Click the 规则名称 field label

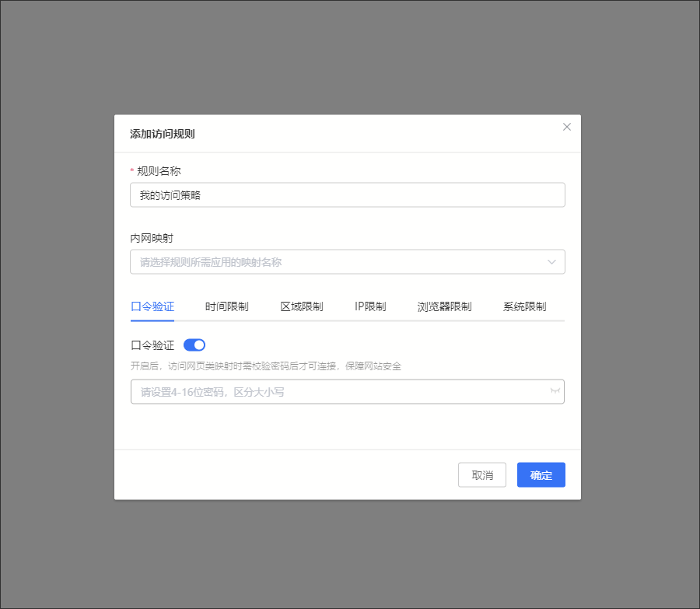[x=159, y=171]
